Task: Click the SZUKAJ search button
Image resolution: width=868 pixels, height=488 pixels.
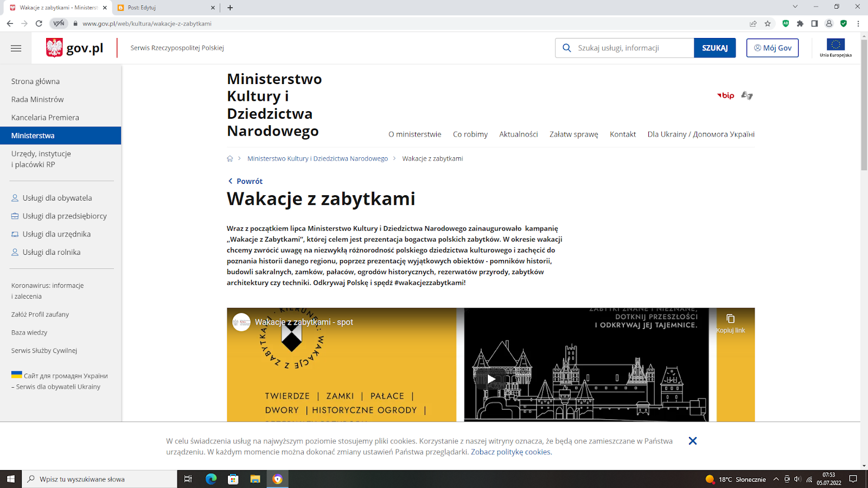Action: (715, 48)
